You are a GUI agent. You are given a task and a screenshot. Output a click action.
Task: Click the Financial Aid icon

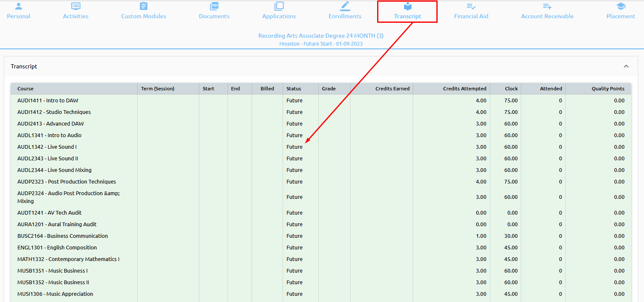(471, 6)
